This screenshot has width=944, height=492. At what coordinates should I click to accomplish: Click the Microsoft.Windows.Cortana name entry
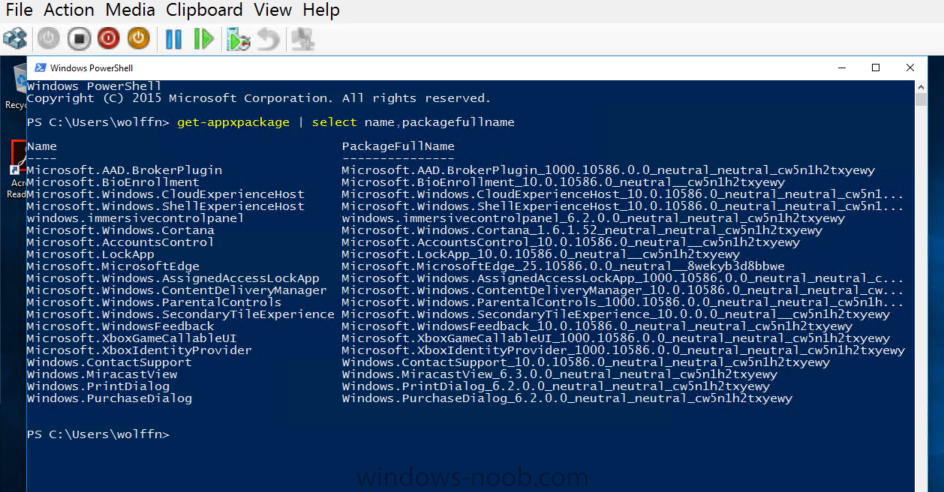(x=120, y=230)
